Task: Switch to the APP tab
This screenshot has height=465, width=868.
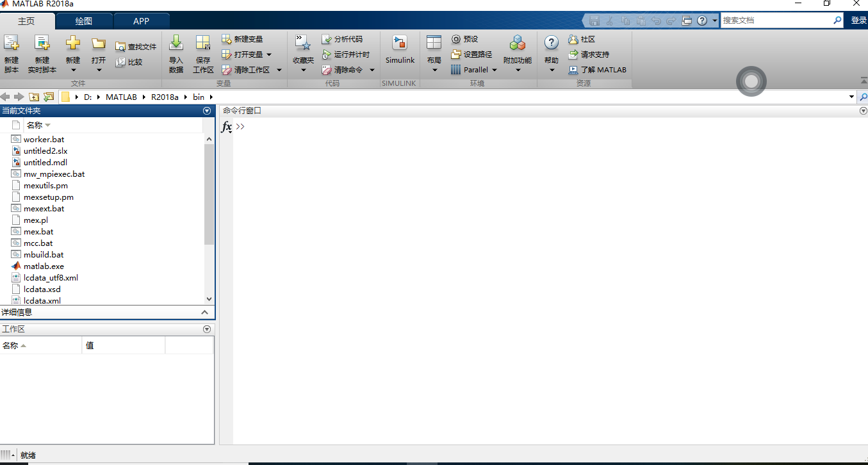Action: pyautogui.click(x=141, y=21)
